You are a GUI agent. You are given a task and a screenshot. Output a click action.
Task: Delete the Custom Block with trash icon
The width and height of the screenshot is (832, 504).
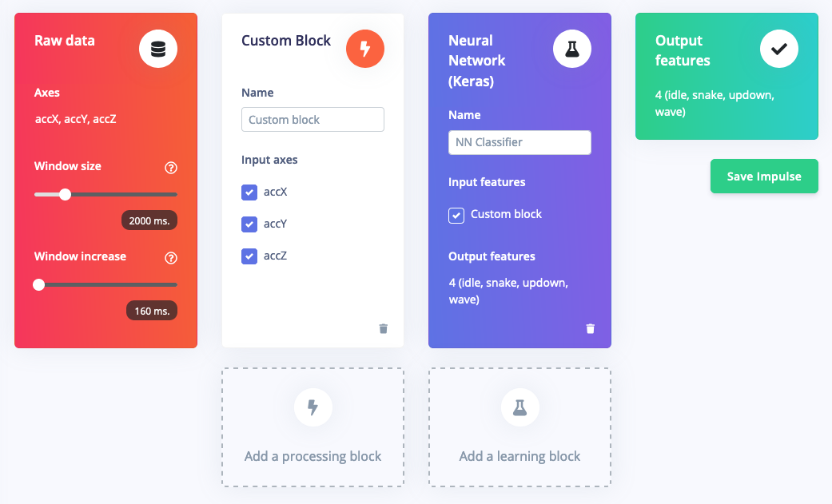pos(384,329)
